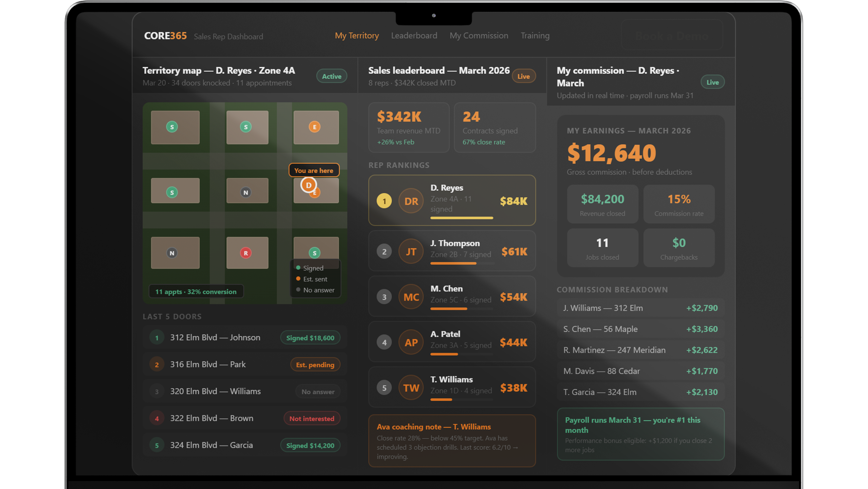
Task: Click the AP avatar for A. Patel
Action: [x=411, y=342]
